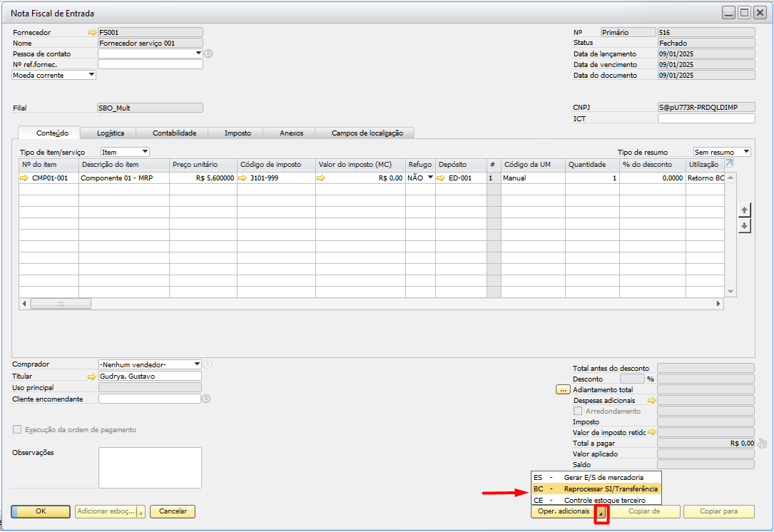Open warehouse link arrow for ED-001
This screenshot has width=774, height=532.
coord(441,178)
